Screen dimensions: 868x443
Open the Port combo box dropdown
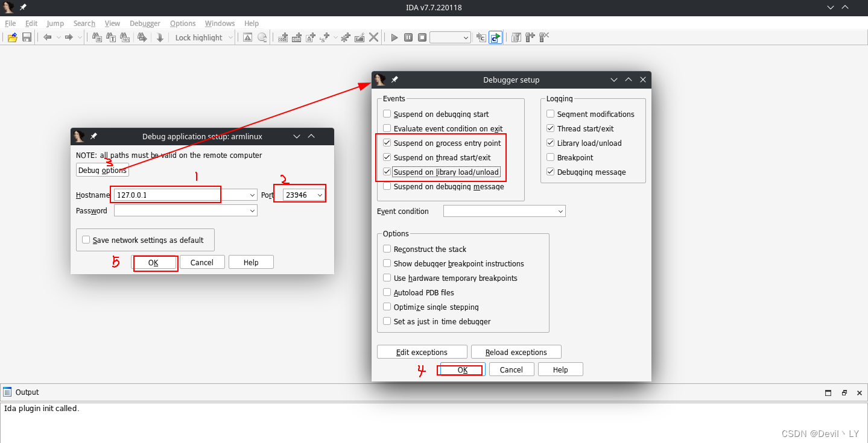coord(320,195)
